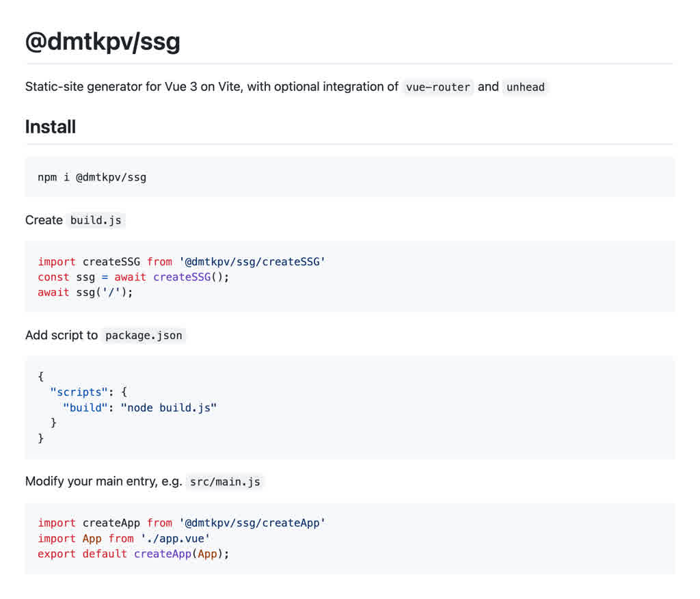Click the npm i @dmtkpv/ssg command
700x599 pixels.
click(x=92, y=177)
